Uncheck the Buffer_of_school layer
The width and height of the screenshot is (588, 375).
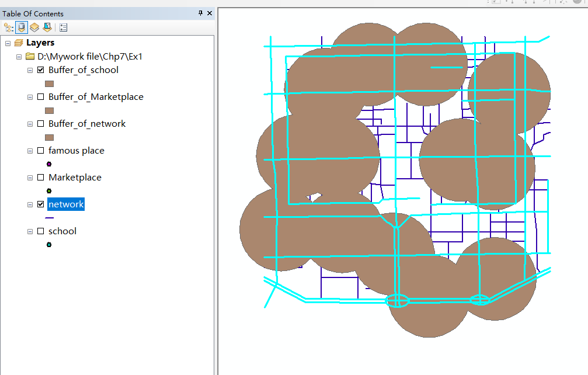pyautogui.click(x=41, y=70)
